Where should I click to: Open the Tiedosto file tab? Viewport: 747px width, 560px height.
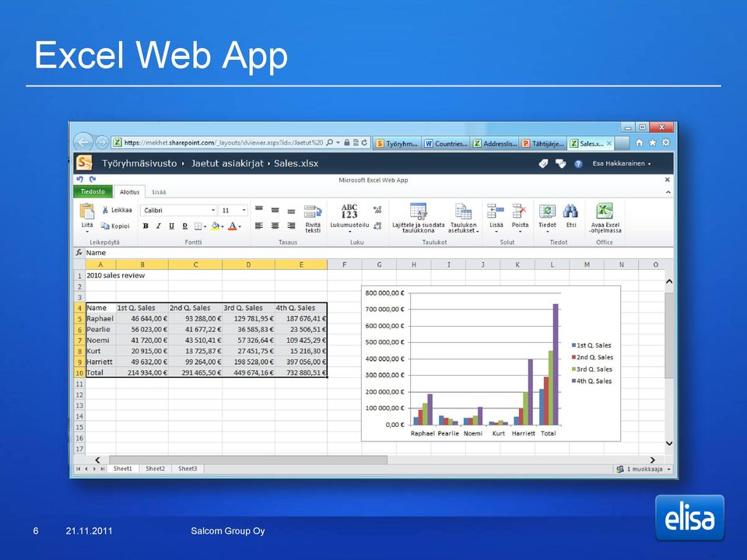(x=93, y=191)
